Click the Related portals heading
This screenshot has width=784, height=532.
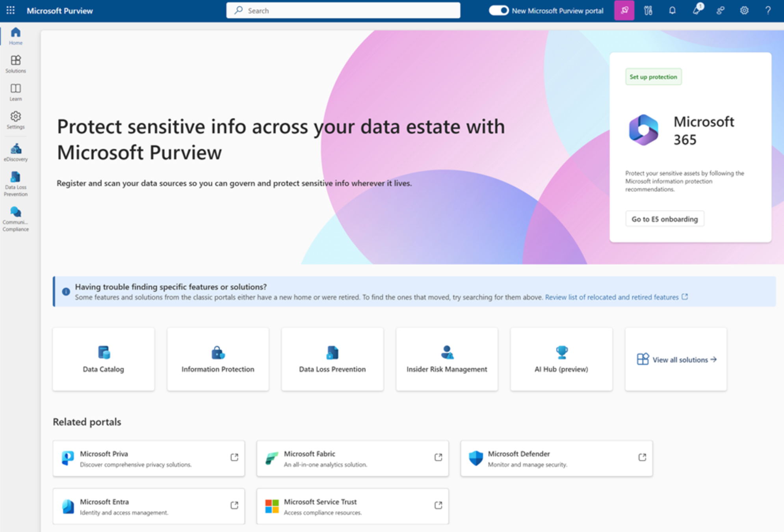pyautogui.click(x=87, y=422)
